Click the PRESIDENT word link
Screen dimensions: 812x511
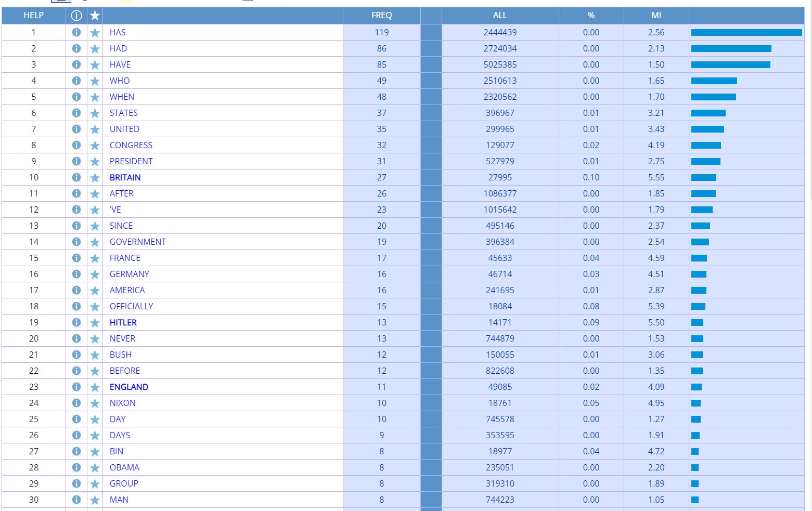131,161
